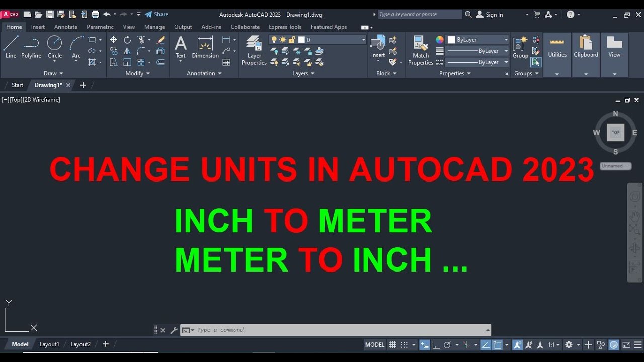Toggle drawing grid display in status bar
Screen dimensions: 644x362
click(393, 345)
